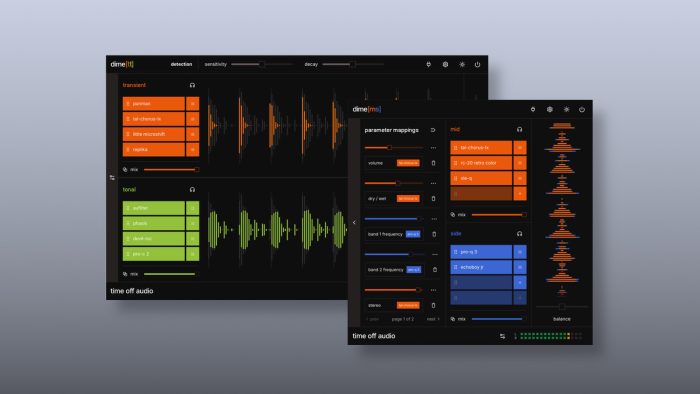The width and height of the screenshot is (700, 394).
Task: Select the rc-20 retro color plugin slot
Action: 481,163
